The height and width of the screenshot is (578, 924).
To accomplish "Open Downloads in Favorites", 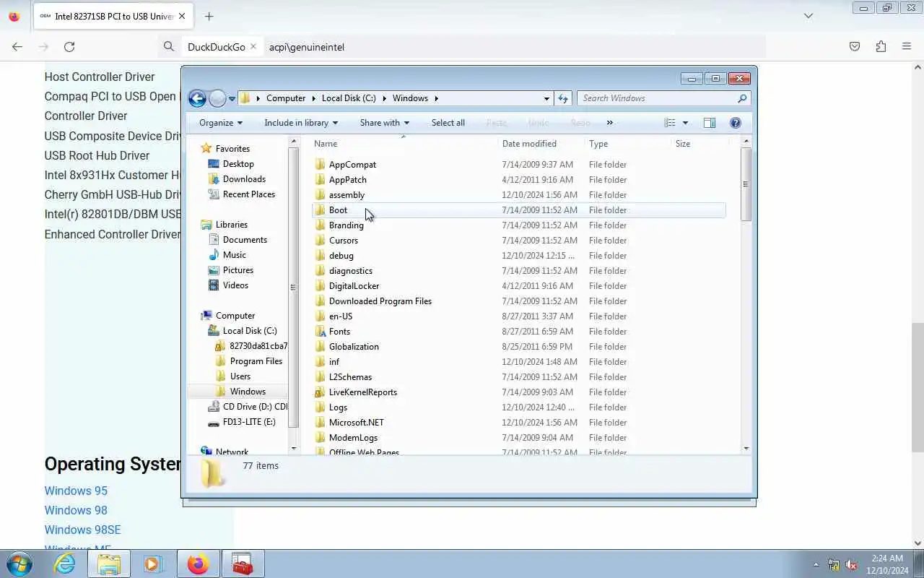I will pos(244,178).
